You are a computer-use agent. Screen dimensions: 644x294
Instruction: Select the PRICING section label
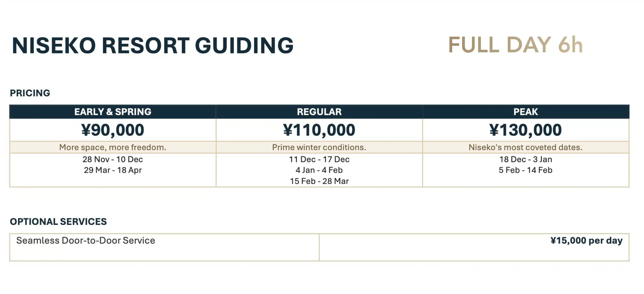point(30,93)
